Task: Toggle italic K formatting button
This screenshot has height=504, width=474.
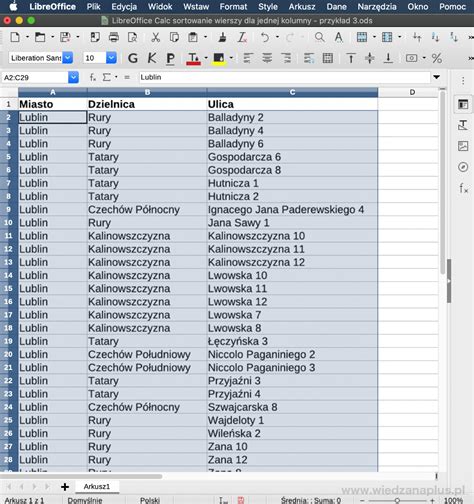Action: (x=152, y=58)
